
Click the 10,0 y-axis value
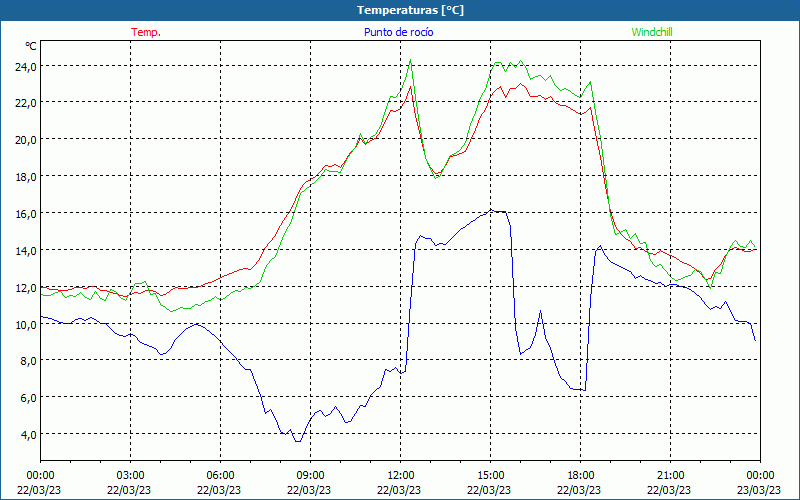click(26, 324)
